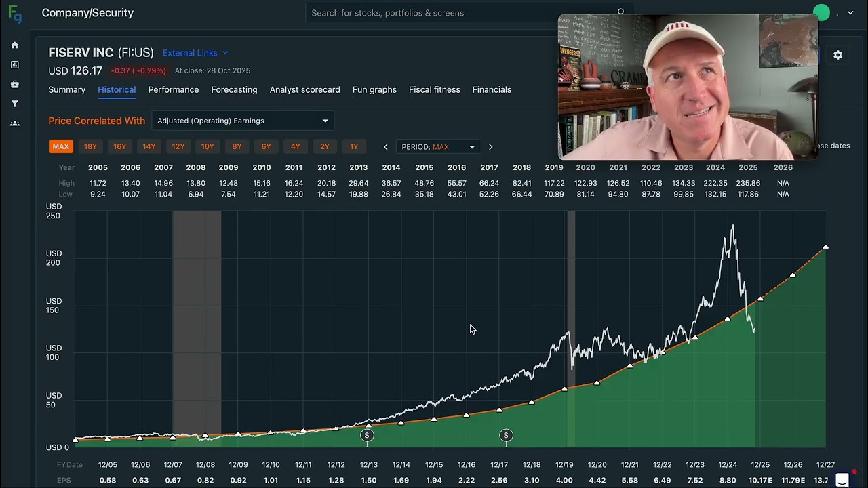Click the Company/Security page title

(87, 13)
